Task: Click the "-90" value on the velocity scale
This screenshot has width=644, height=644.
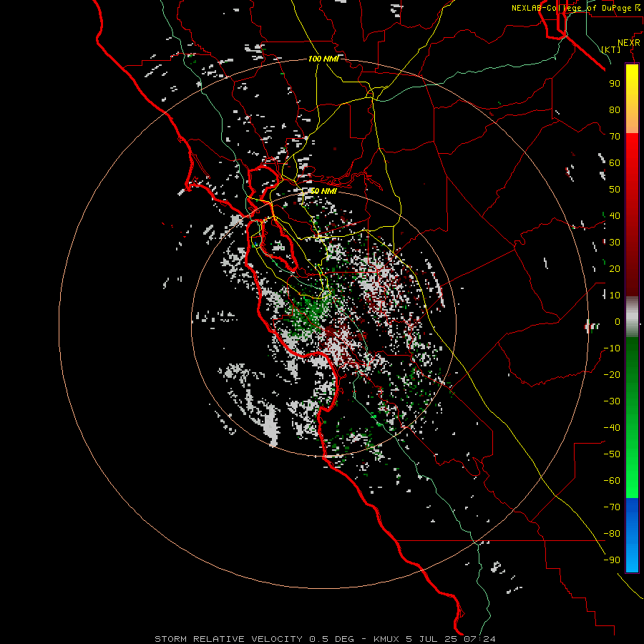Action: pyautogui.click(x=612, y=560)
